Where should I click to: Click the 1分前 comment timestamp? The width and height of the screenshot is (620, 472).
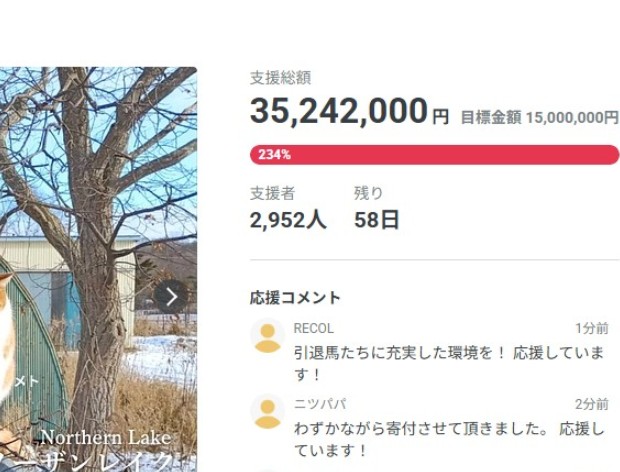[591, 328]
